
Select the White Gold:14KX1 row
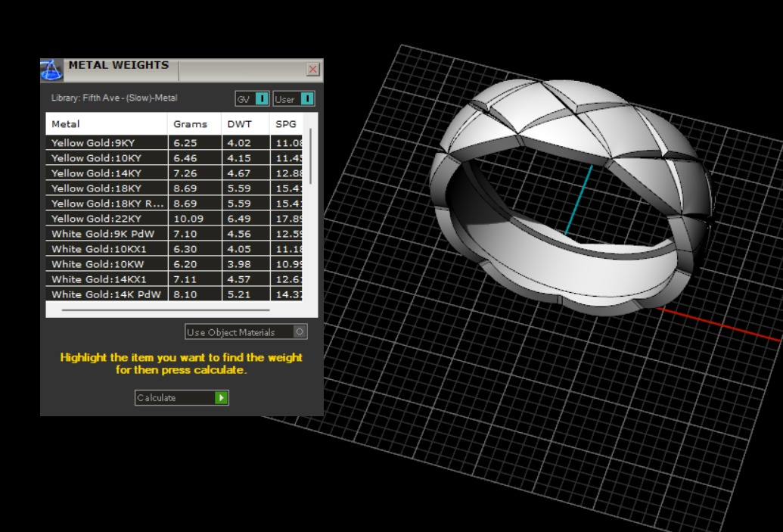tap(174, 279)
